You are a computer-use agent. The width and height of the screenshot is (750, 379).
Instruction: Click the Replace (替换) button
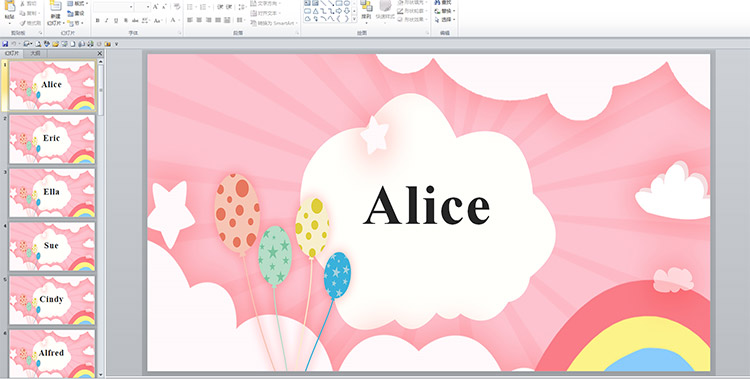click(x=445, y=11)
